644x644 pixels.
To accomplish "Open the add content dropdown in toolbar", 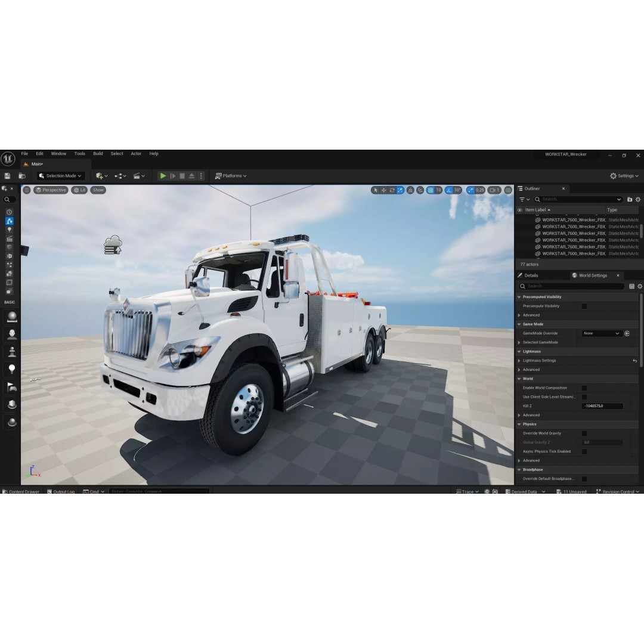I will tap(101, 176).
